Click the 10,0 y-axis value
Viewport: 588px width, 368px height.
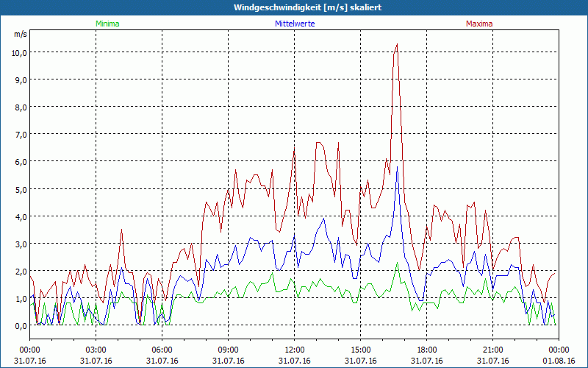coord(19,52)
